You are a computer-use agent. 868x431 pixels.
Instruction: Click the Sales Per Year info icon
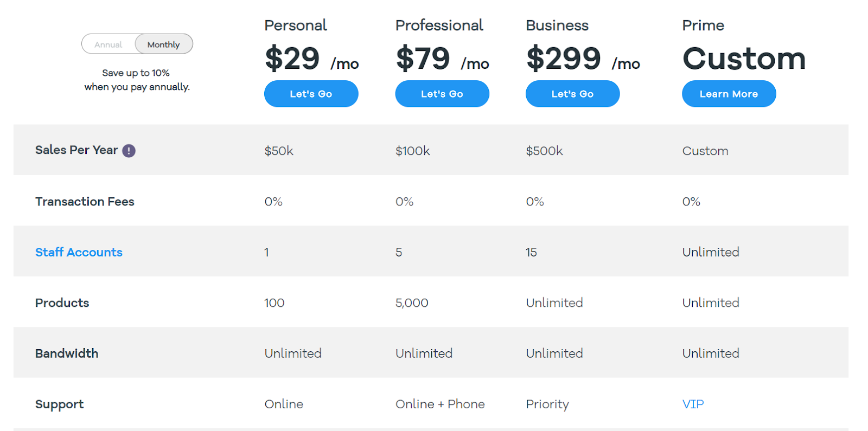129,151
